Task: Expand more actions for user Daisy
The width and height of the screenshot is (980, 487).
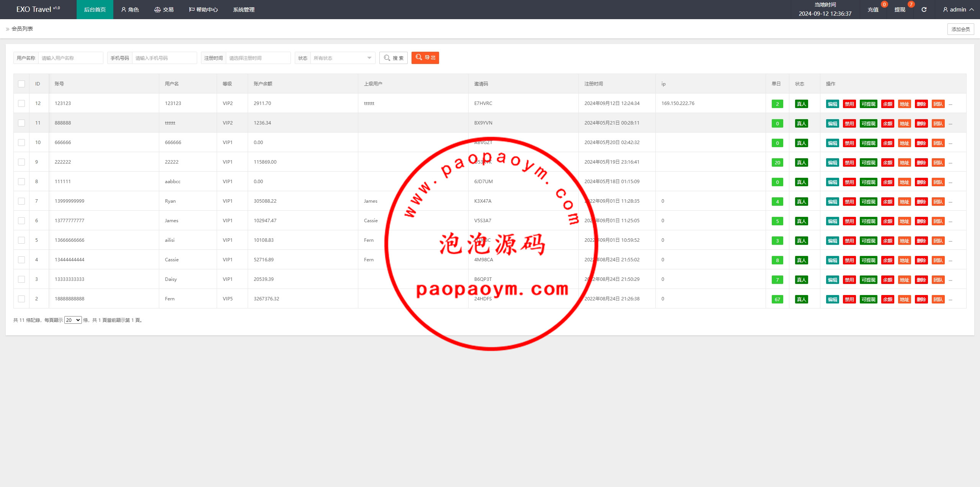Action: pyautogui.click(x=950, y=280)
